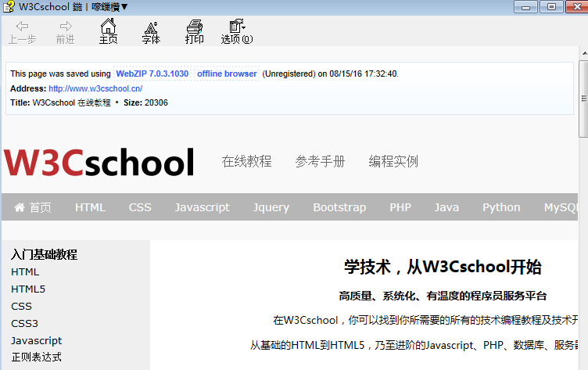
Task: Minimize the W3Cschool window
Action: (x=525, y=7)
